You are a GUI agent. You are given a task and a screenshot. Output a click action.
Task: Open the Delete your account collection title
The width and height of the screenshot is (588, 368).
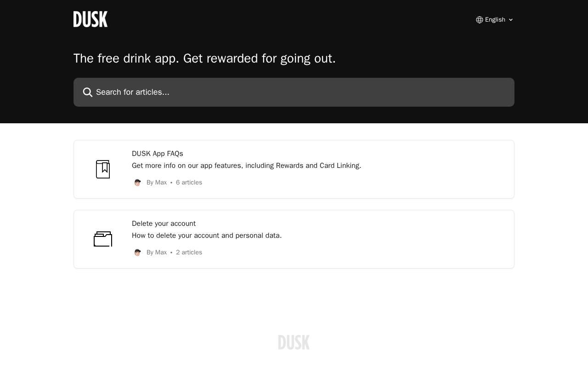164,224
